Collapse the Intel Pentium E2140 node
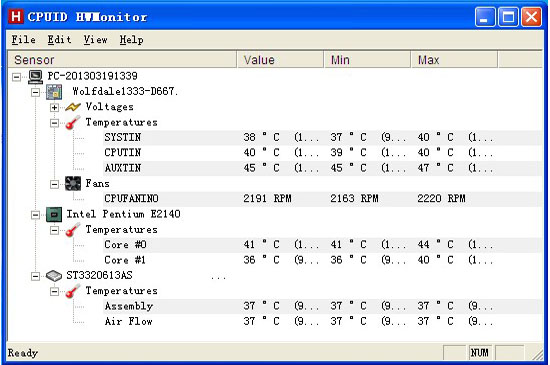The height and width of the screenshot is (365, 550). [x=35, y=215]
